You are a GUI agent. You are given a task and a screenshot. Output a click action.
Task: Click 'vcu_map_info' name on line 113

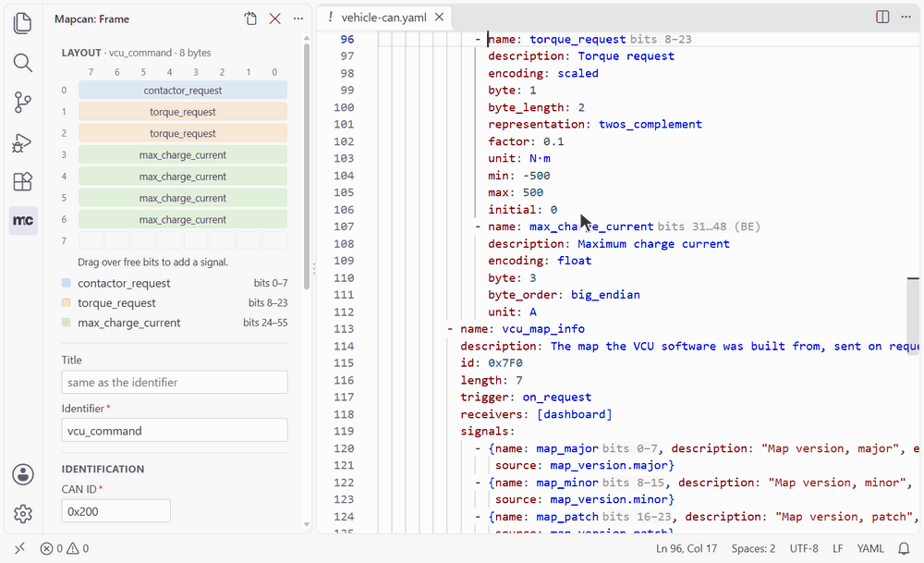click(543, 329)
